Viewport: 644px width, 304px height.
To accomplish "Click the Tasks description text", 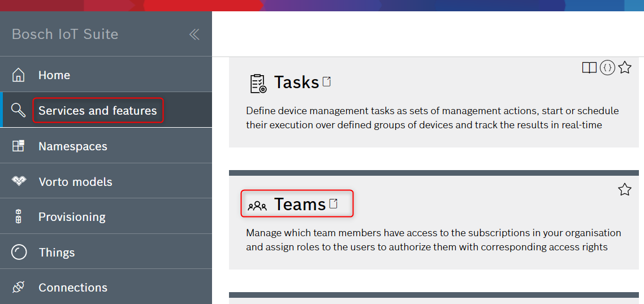I will pos(433,118).
